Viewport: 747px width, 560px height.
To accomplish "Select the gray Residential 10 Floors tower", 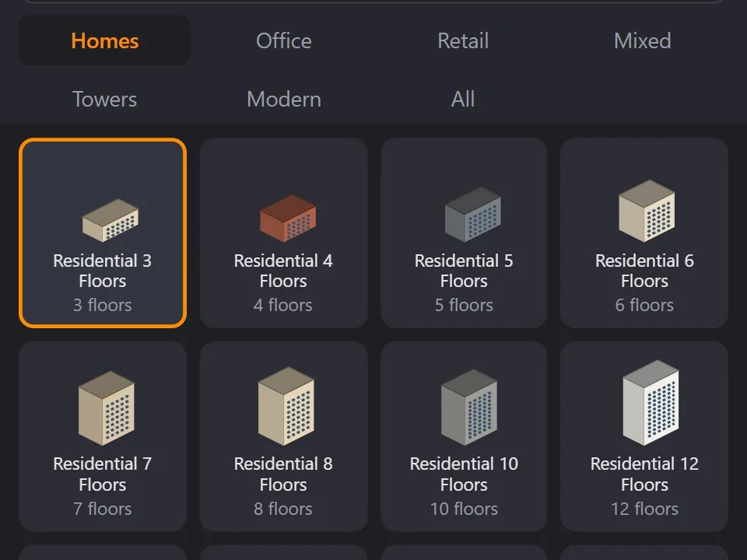I will 469,407.
